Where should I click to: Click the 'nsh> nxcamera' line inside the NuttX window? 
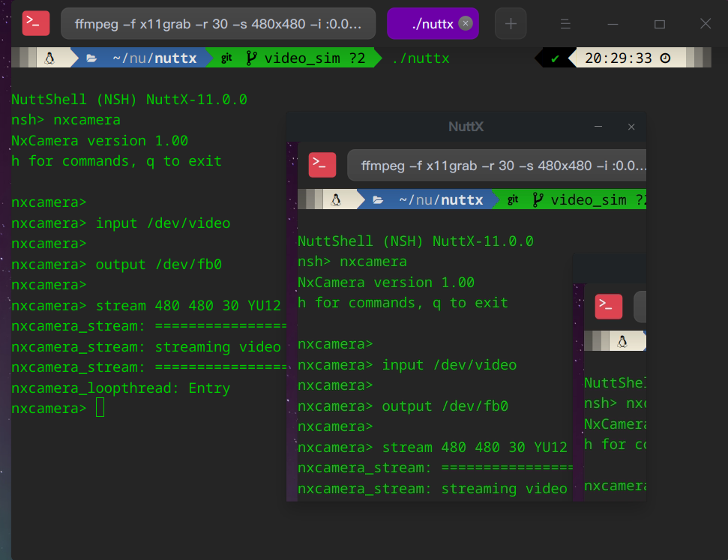coord(352,262)
